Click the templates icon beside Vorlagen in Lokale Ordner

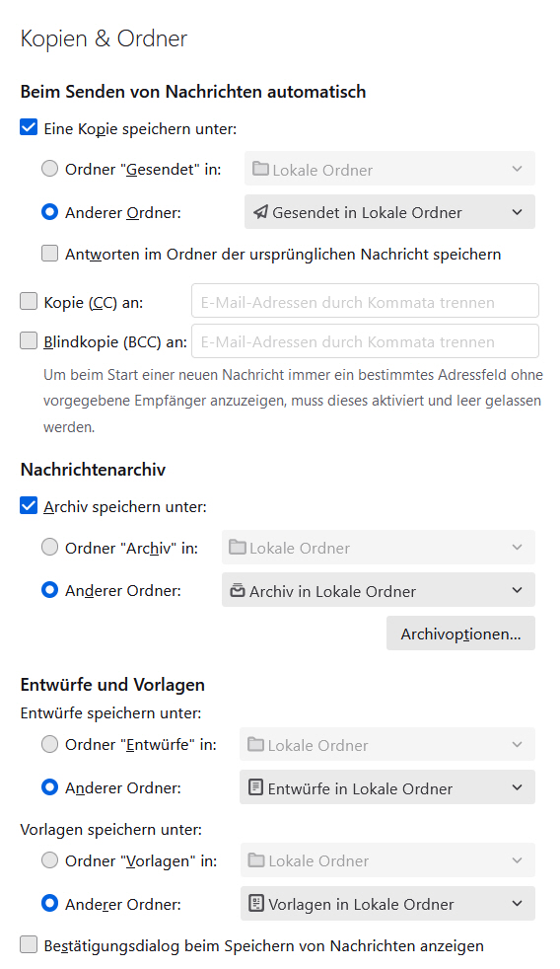tap(255, 904)
